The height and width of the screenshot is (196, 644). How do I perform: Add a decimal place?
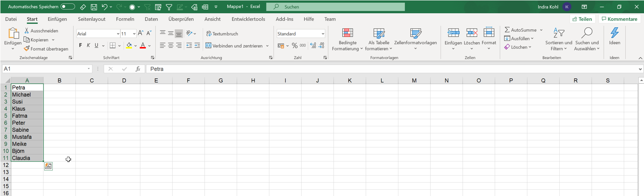313,45
